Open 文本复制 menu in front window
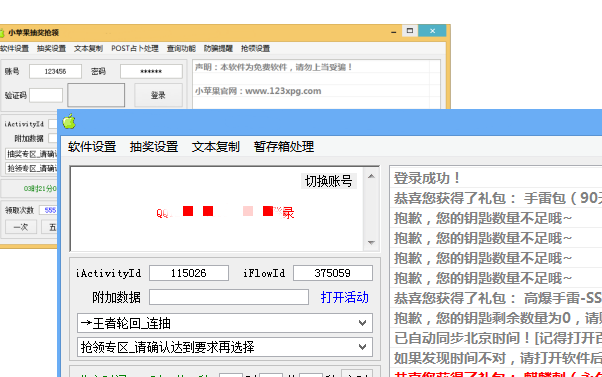 pos(216,147)
